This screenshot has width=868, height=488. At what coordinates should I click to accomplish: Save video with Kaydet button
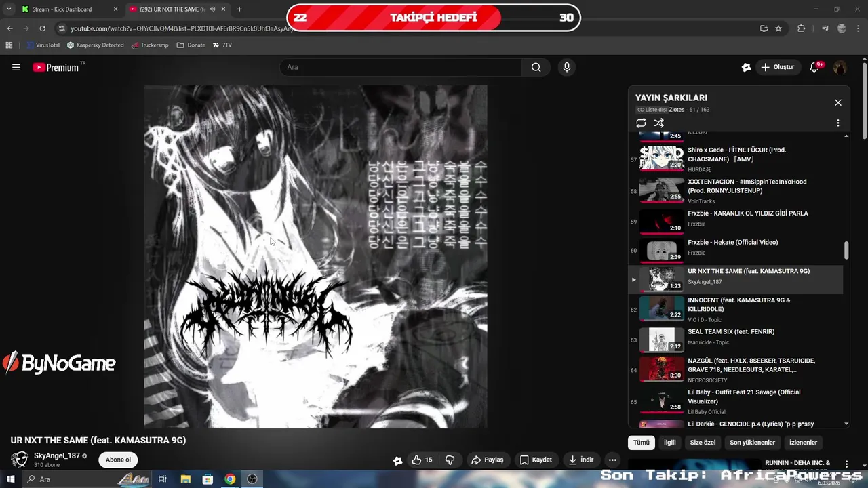pyautogui.click(x=536, y=460)
